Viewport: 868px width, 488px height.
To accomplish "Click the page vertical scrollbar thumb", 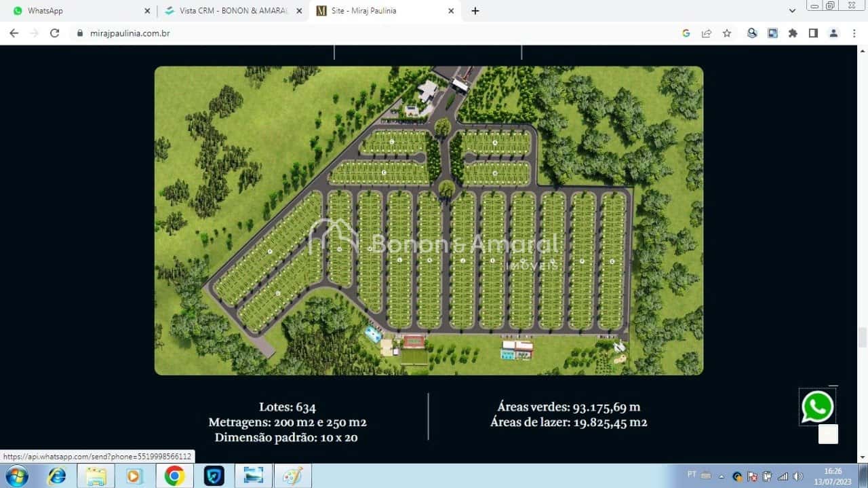I will point(863,337).
